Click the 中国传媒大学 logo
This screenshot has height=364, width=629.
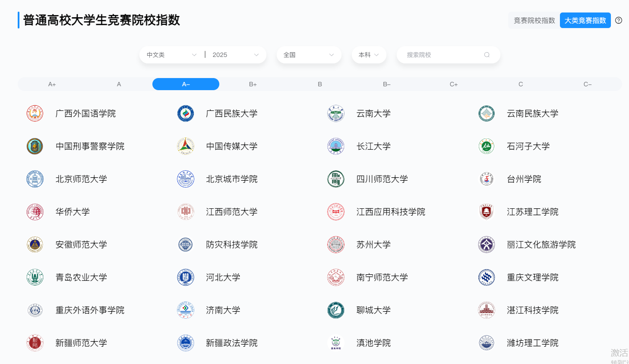pos(186,146)
